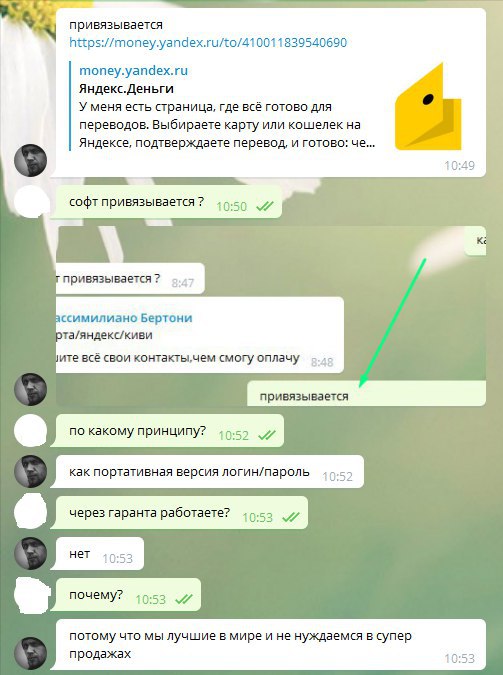This screenshot has height=675, width=503.
Task: Click the blank avatar beside "через гаранта работаете?"
Action: pos(30,512)
